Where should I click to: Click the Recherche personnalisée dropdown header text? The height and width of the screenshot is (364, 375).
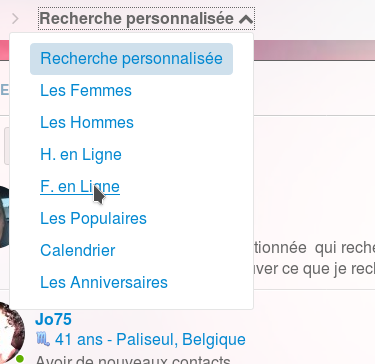[137, 18]
